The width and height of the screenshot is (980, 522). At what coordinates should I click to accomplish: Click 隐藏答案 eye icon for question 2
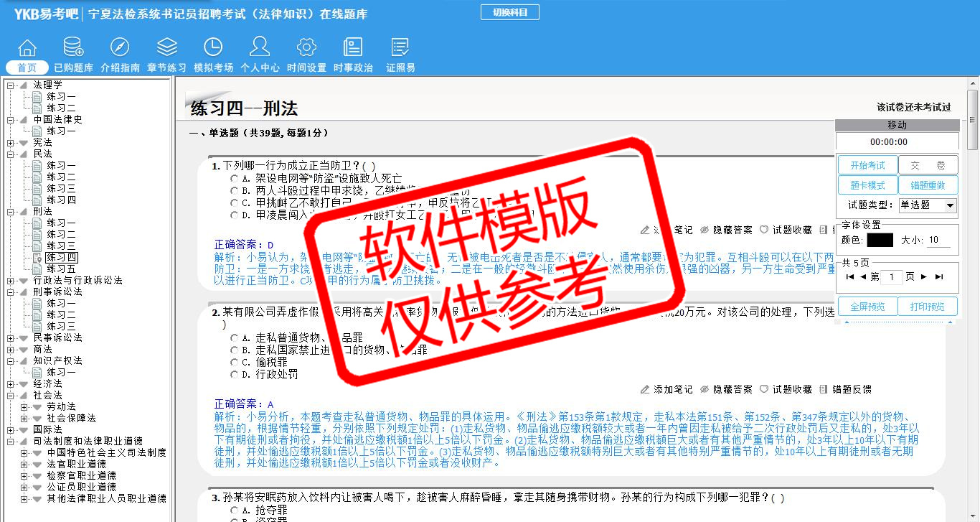point(705,389)
